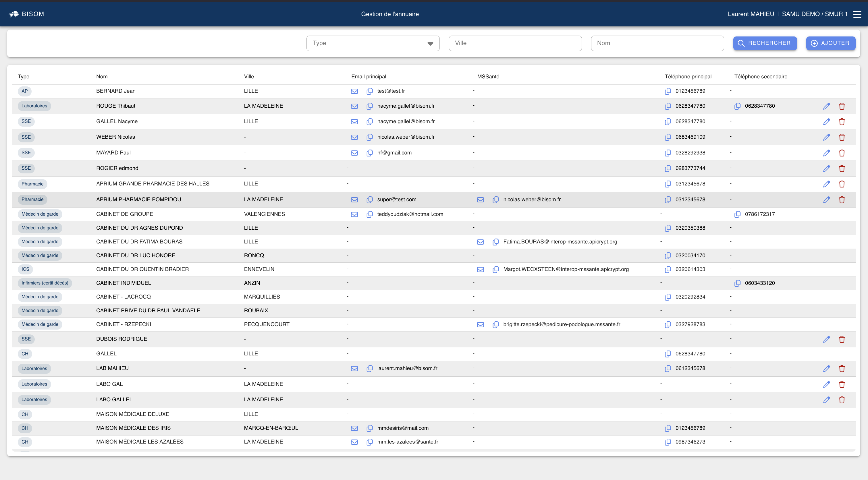This screenshot has height=480, width=868.
Task: Delete the WEBER Nicolas entry
Action: tap(841, 137)
